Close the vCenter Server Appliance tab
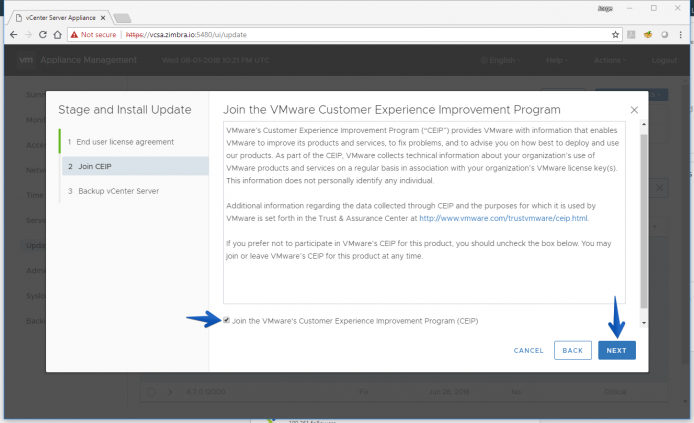 click(103, 18)
